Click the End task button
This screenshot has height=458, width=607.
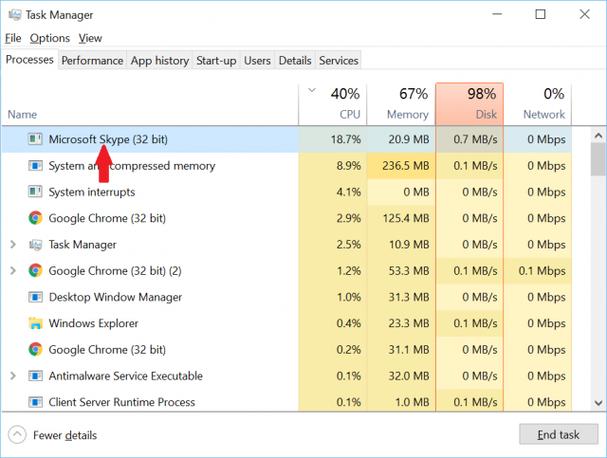coord(558,435)
